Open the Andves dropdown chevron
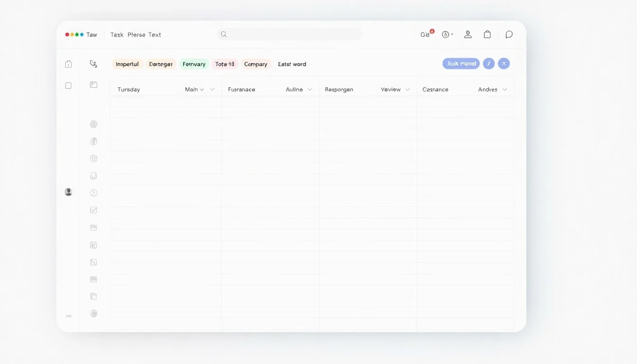The height and width of the screenshot is (364, 637). [x=504, y=90]
